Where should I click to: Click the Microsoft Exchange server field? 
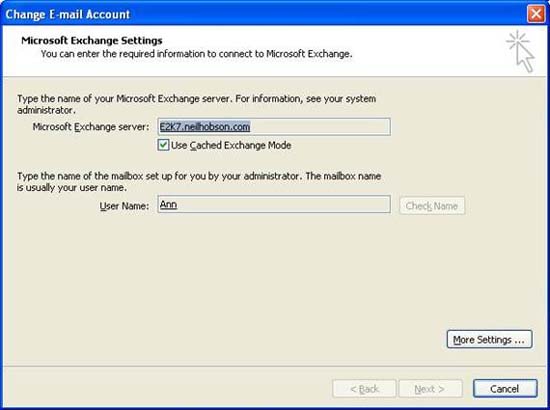(274, 127)
